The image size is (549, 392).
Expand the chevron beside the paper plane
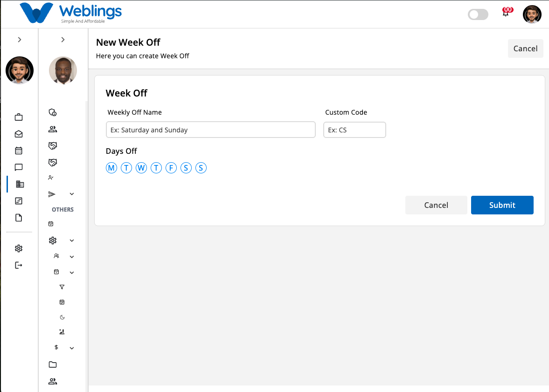72,194
